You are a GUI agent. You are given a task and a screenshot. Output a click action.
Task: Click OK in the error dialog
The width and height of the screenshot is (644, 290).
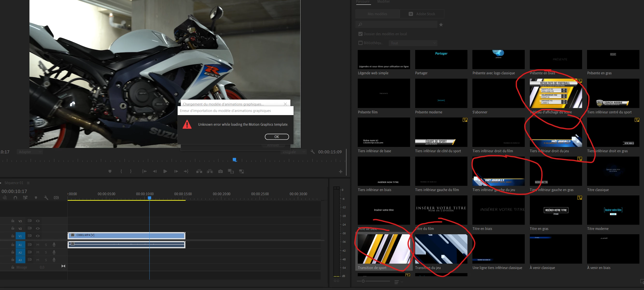277,137
